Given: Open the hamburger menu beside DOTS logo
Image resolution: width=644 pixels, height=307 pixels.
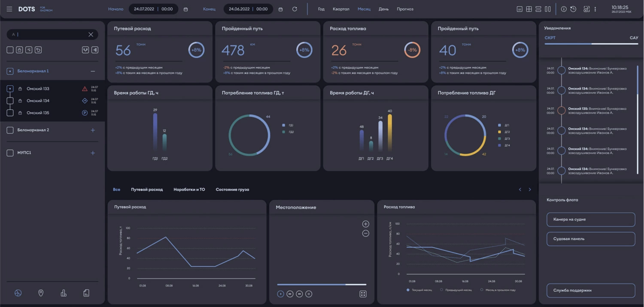Looking at the screenshot, I should [x=9, y=9].
